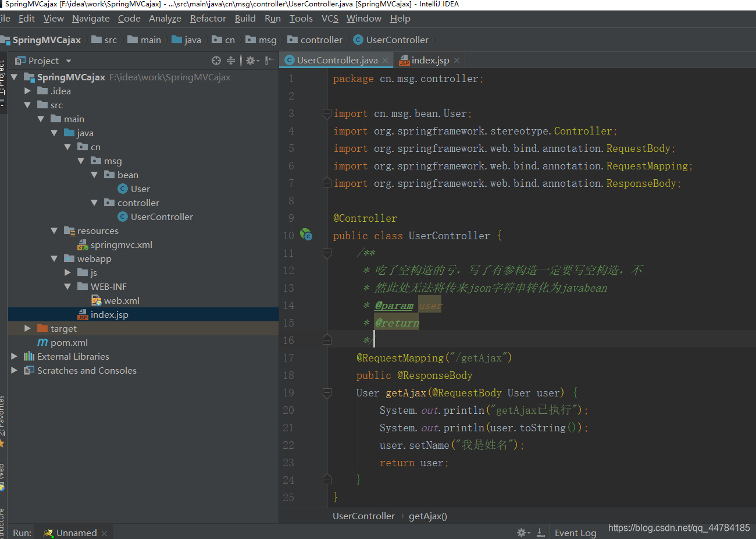Click UserController in the editor breadcrumb

pyautogui.click(x=363, y=516)
